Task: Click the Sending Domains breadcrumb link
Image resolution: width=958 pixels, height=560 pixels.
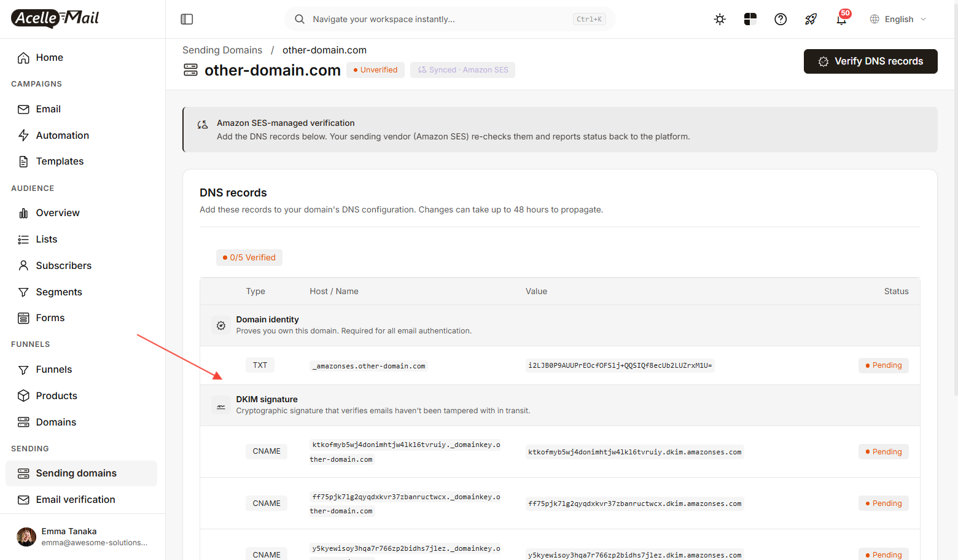Action: point(222,50)
